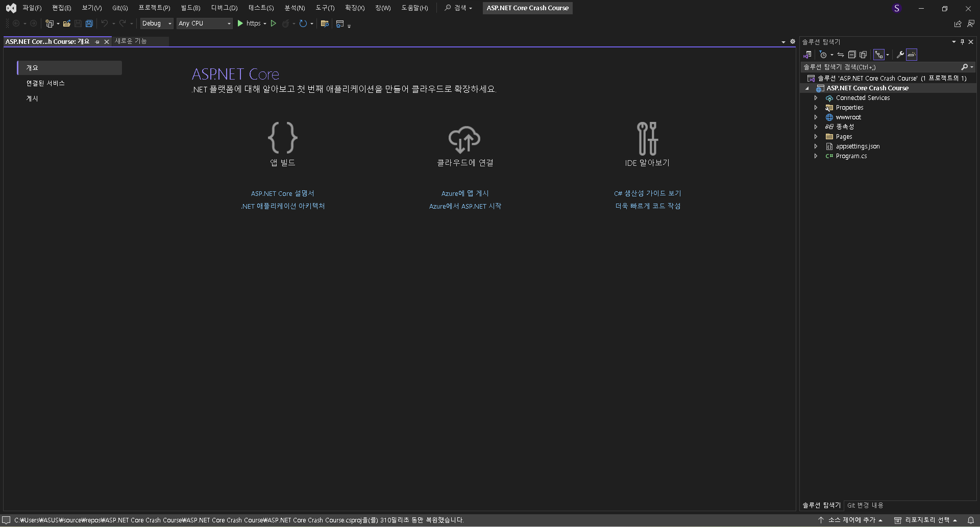The height and width of the screenshot is (527, 980).
Task: Close the ASP.NET Core Crash Course overview tab
Action: 107,42
